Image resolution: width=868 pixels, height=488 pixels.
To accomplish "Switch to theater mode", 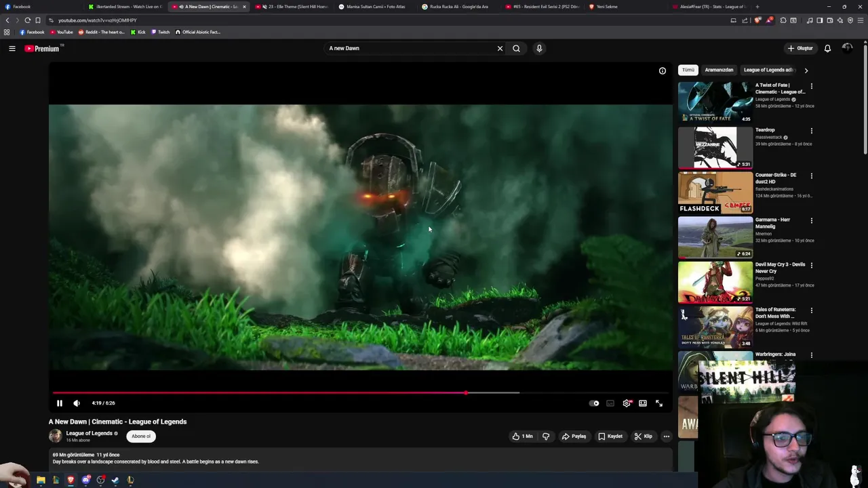I will [643, 403].
